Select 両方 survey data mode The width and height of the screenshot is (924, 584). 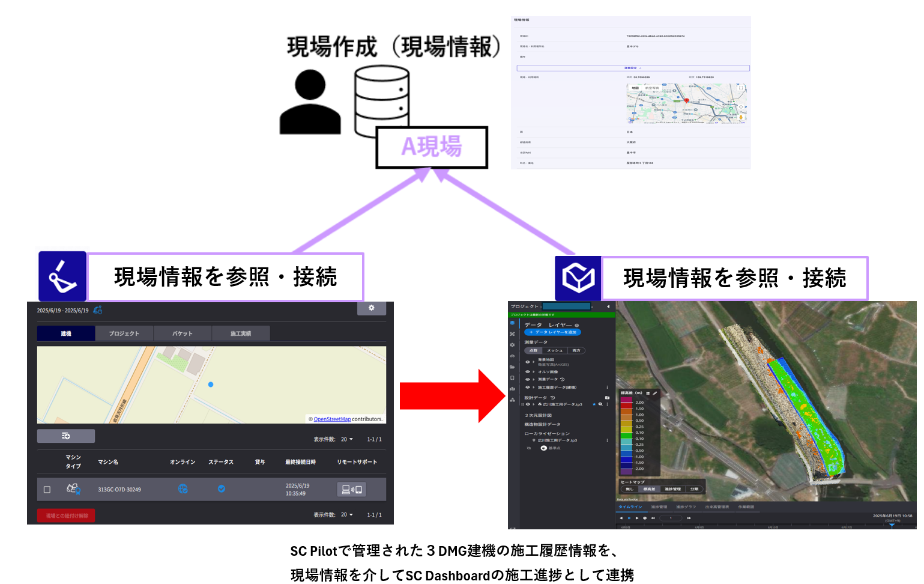tap(576, 350)
